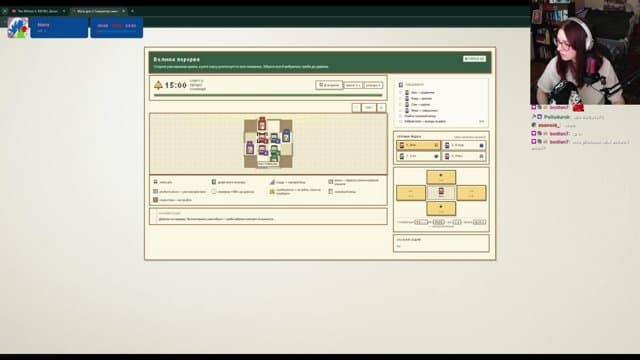Tick the third objective checkbox with green character
The width and height of the screenshot is (640, 360).
point(400,104)
